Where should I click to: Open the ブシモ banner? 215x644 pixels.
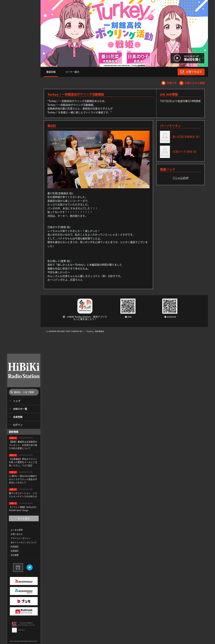(x=24, y=601)
